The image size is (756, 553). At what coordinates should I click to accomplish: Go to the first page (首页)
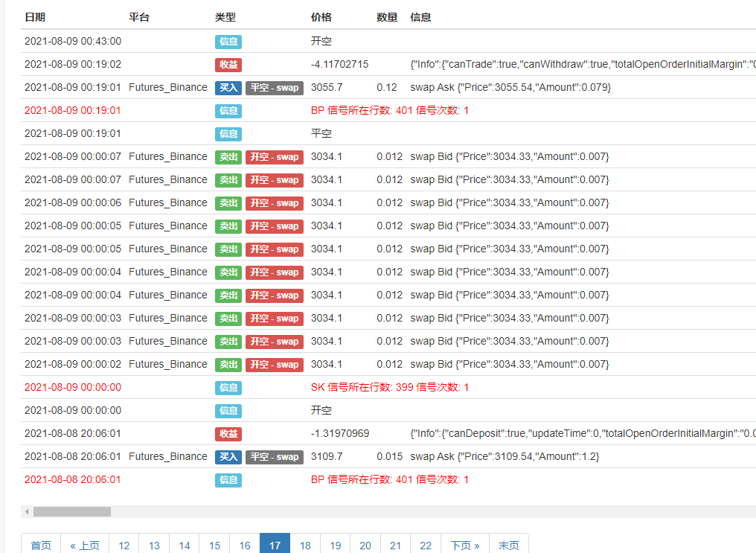click(x=41, y=545)
